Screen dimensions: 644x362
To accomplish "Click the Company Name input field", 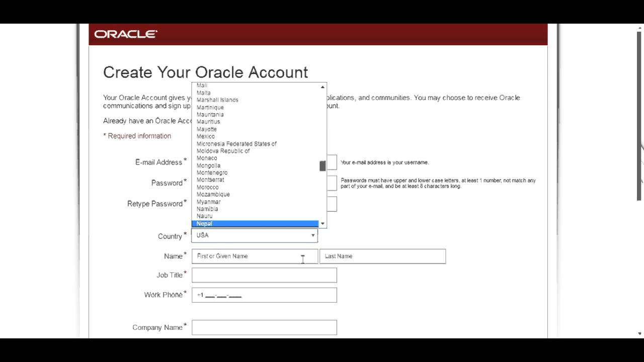I will click(x=264, y=327).
